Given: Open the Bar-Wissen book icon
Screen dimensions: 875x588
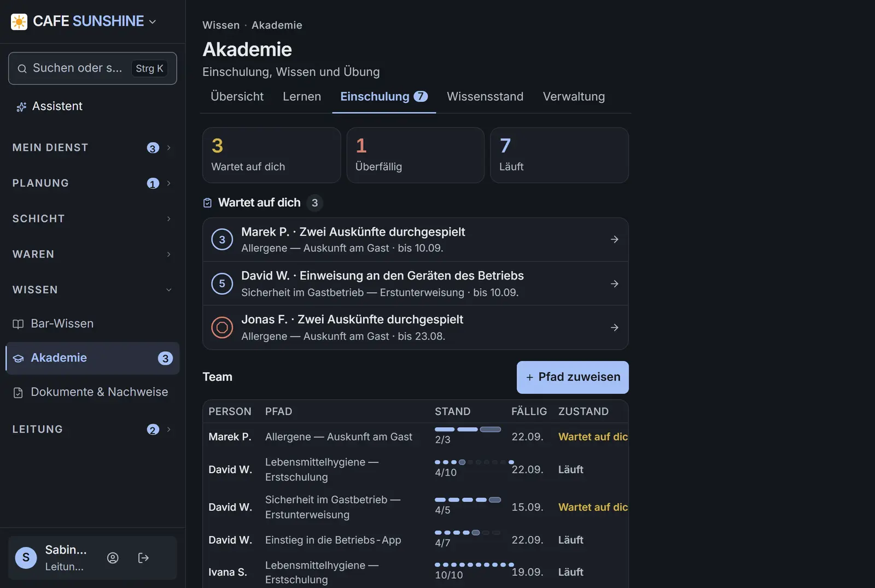Looking at the screenshot, I should tap(18, 324).
